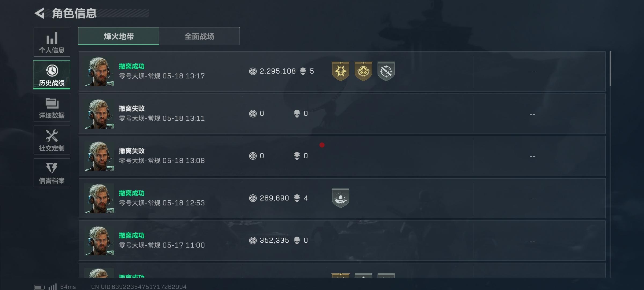Click the character avatar in 12:53 match

click(x=99, y=198)
